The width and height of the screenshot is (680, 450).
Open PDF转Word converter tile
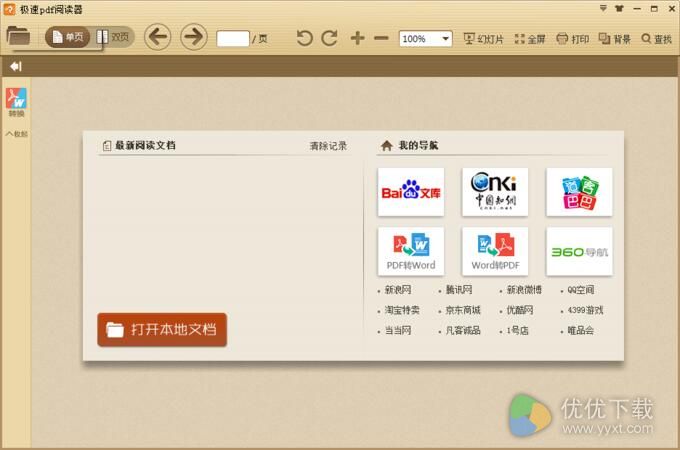point(411,251)
